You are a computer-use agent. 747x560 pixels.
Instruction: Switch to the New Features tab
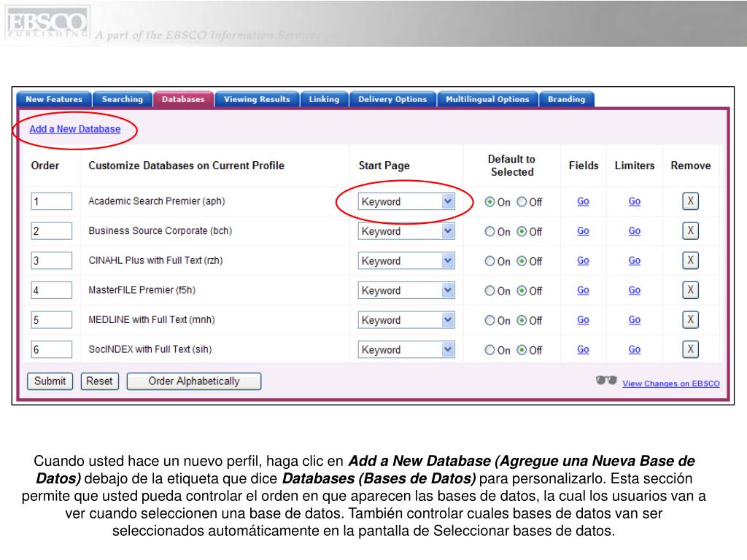(54, 99)
